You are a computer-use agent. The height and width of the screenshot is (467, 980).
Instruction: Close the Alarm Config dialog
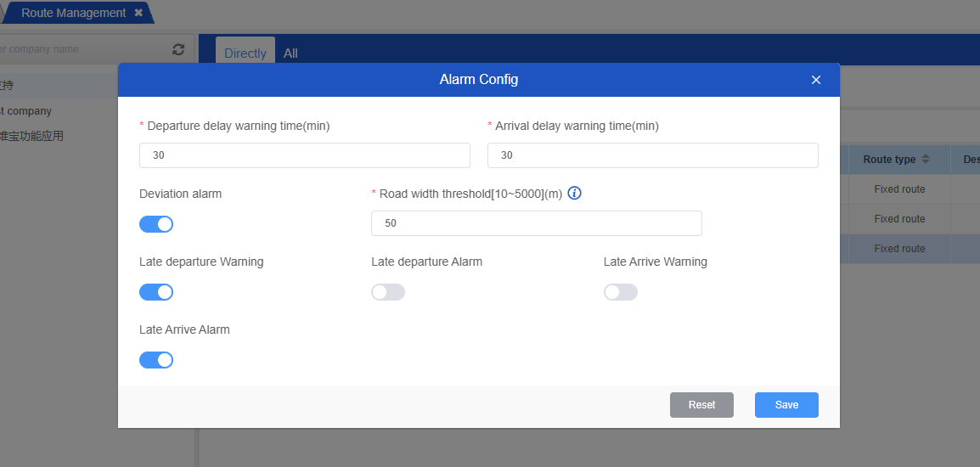point(816,80)
